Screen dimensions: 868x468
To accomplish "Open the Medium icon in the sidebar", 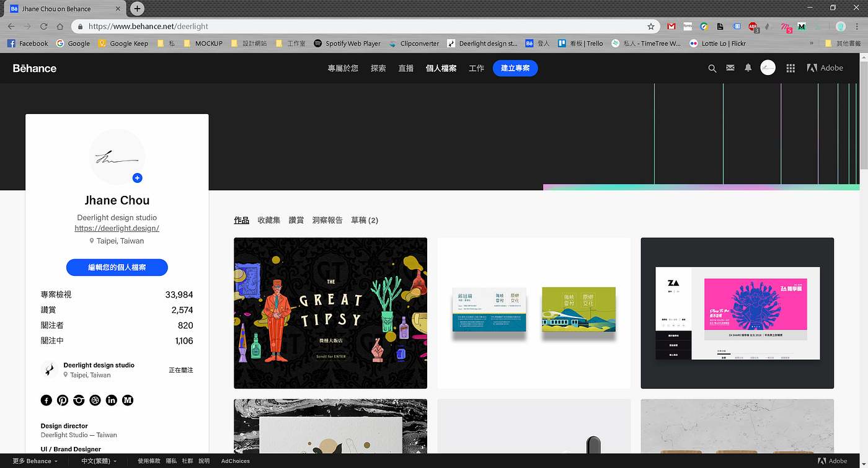I will pos(128,400).
